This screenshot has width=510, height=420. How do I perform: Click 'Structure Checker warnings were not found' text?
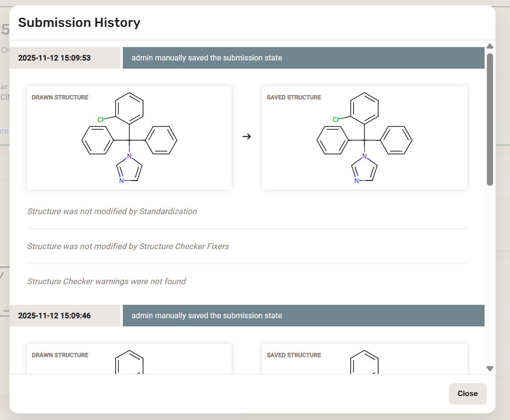(x=106, y=281)
